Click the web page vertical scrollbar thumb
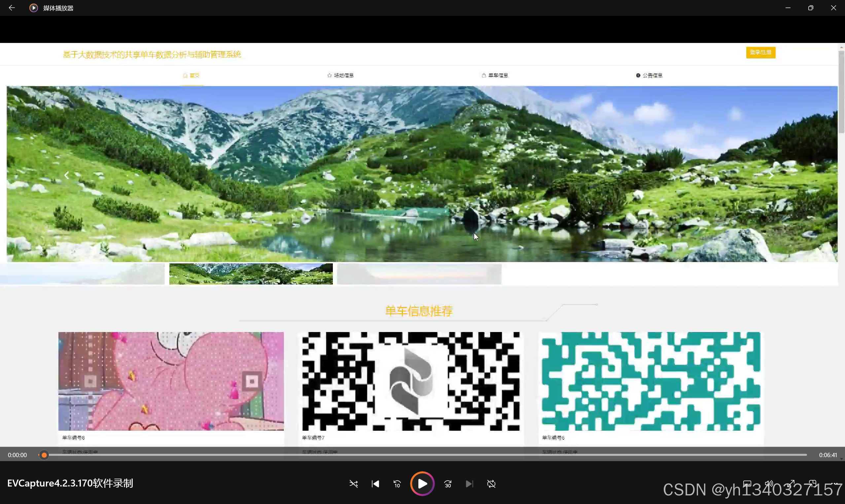Image resolution: width=845 pixels, height=504 pixels. [841, 92]
